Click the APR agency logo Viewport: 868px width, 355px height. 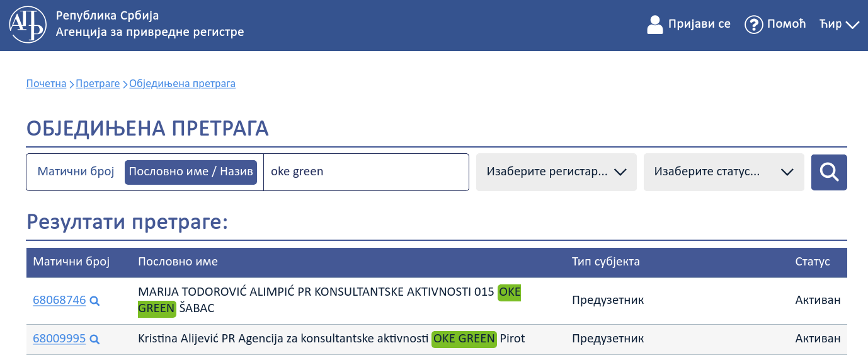[x=28, y=25]
